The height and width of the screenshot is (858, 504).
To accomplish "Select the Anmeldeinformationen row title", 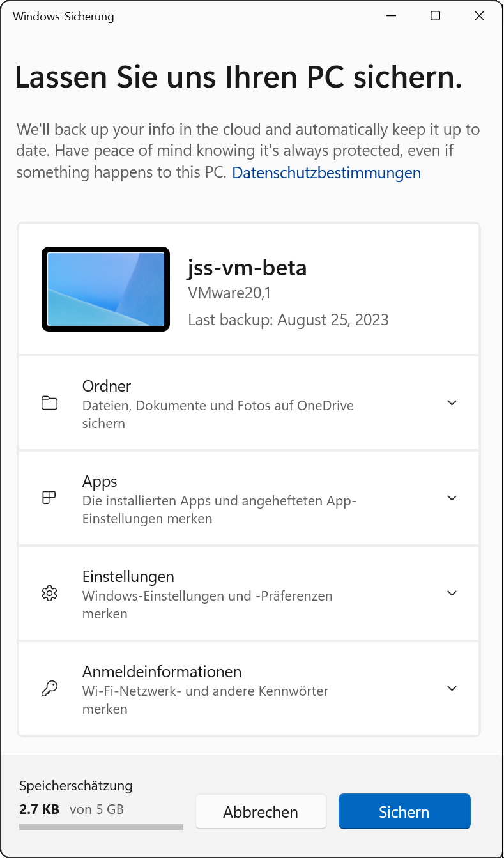I will pos(162,671).
